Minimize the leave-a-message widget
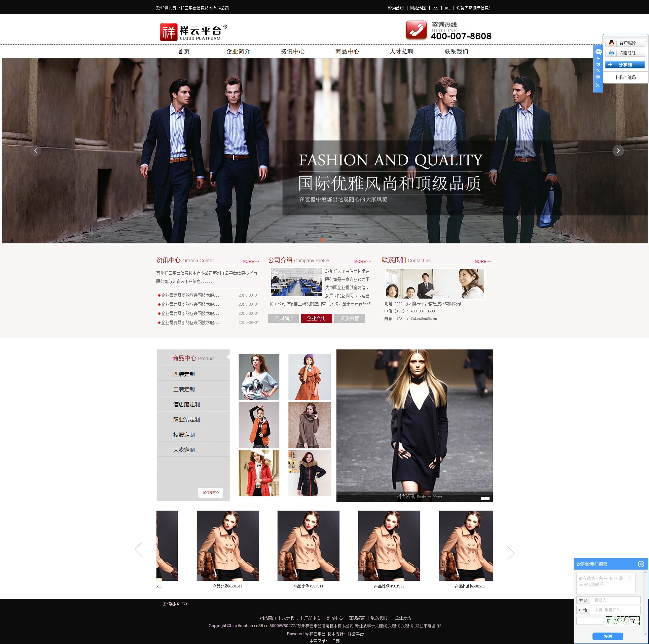Screen dimensions: 649x644 tap(641, 564)
